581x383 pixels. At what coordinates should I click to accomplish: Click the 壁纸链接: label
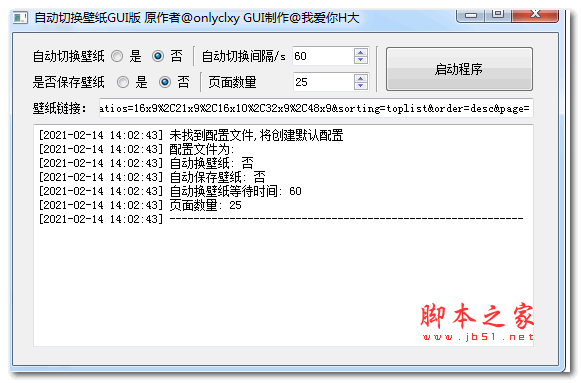pos(60,109)
